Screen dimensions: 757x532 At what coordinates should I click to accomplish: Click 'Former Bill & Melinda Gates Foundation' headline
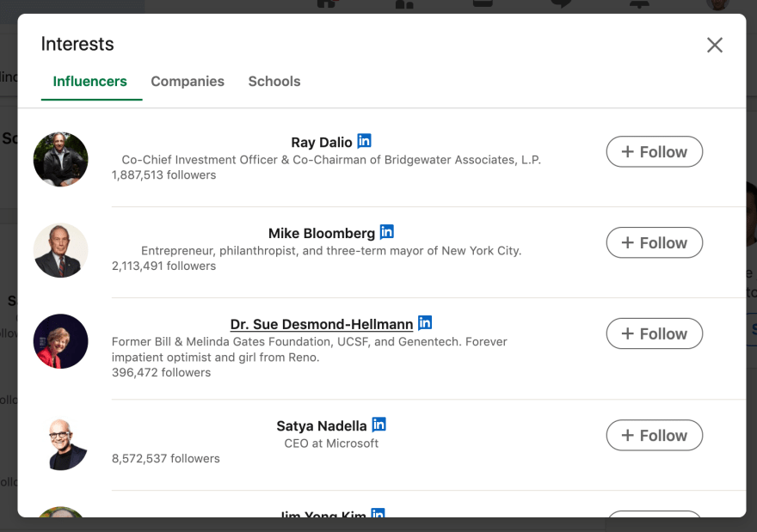click(x=310, y=349)
